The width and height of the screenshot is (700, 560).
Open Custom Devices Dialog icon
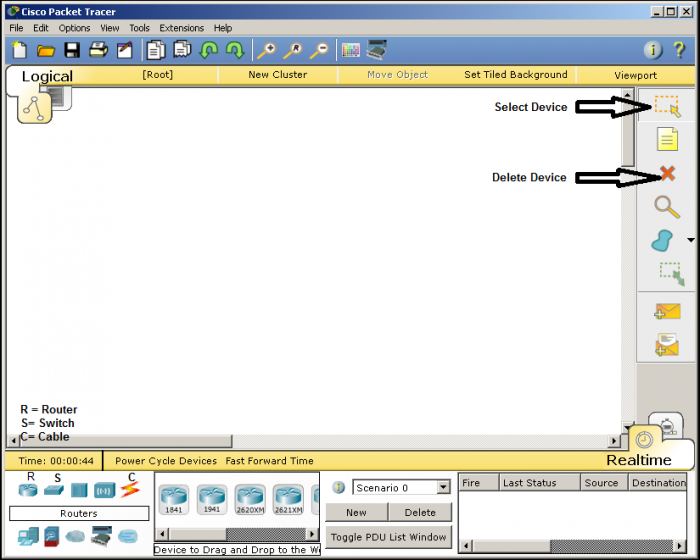[x=376, y=50]
